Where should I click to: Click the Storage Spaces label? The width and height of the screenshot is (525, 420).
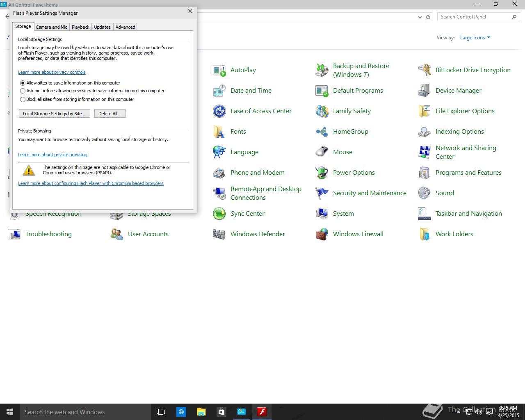149,214
